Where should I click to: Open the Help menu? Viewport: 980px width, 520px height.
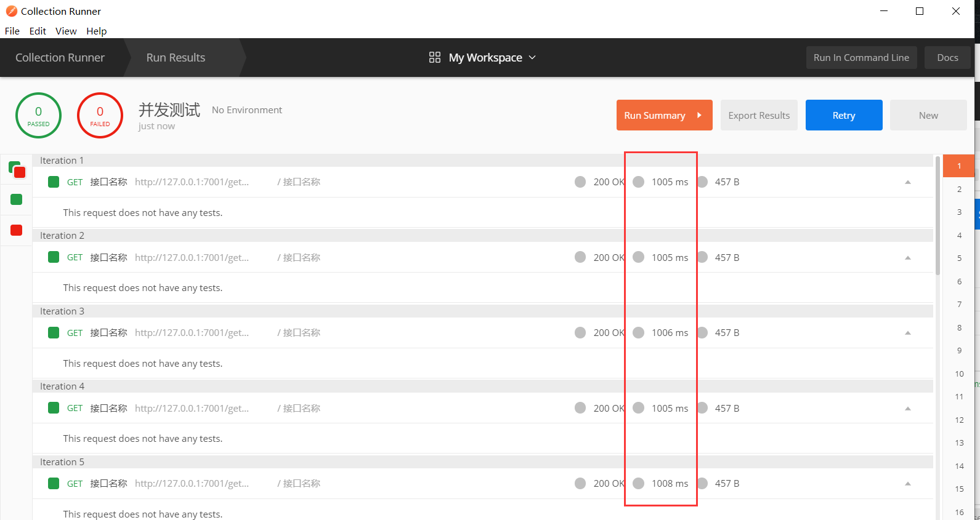pyautogui.click(x=96, y=31)
